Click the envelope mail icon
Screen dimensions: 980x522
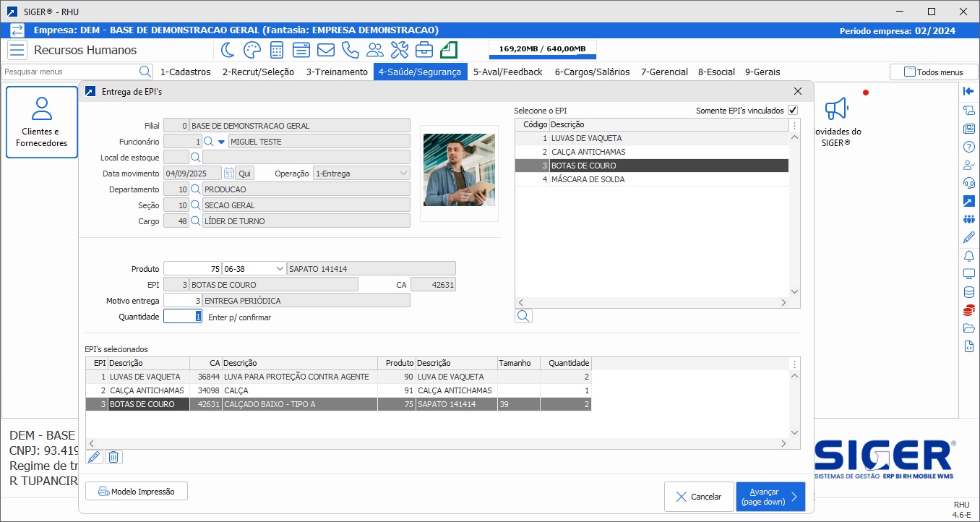click(x=325, y=50)
